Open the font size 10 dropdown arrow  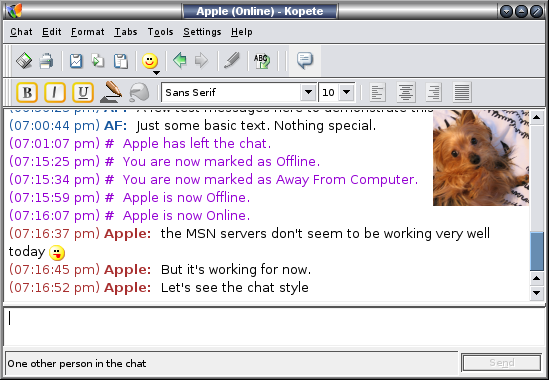pos(346,92)
